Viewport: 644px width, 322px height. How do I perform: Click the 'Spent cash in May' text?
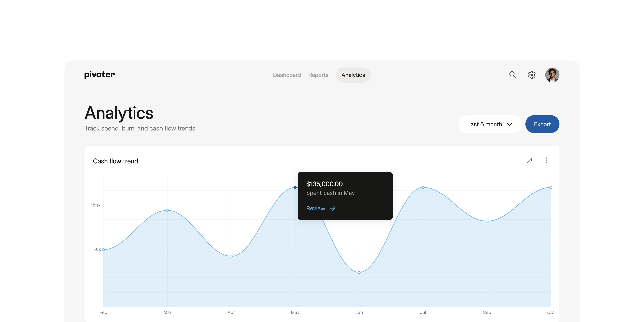(330, 193)
